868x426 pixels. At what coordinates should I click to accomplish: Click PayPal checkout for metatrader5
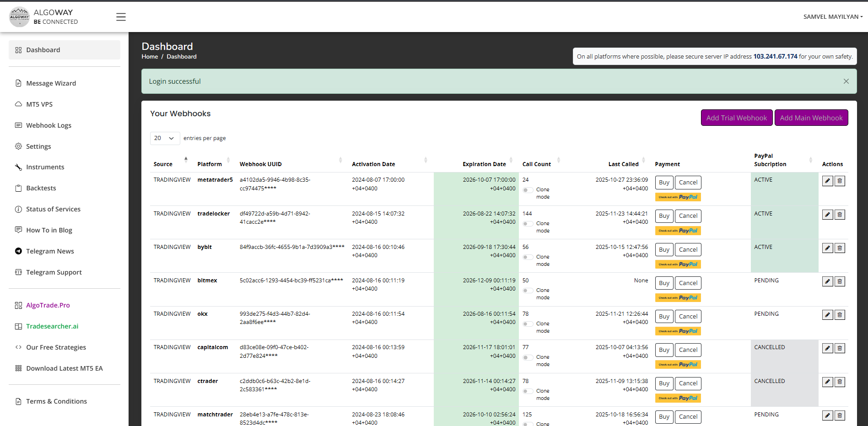[x=678, y=197]
